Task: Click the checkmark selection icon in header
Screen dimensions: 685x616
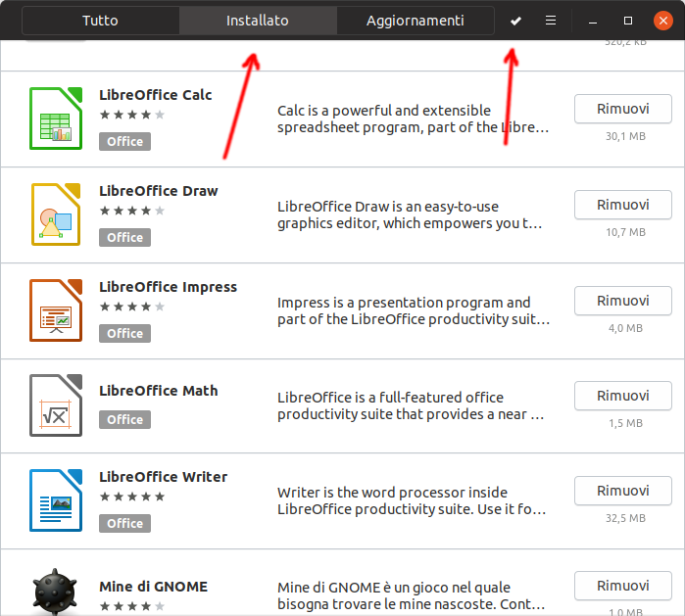Action: point(516,21)
